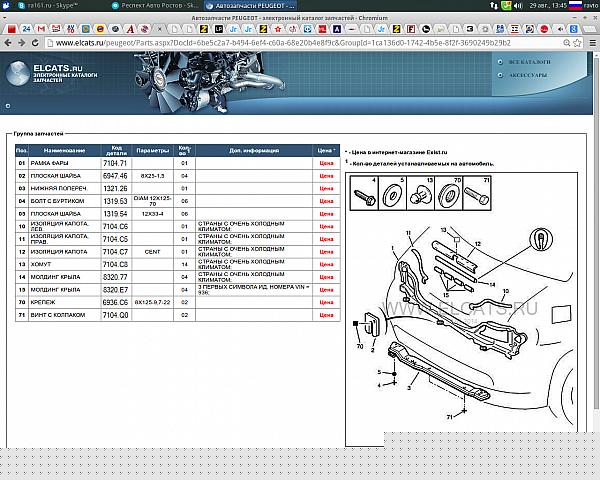Screen dimensions: 600x480
Task: Switch to the dark red F pinned tab
Action: [x=411, y=29]
